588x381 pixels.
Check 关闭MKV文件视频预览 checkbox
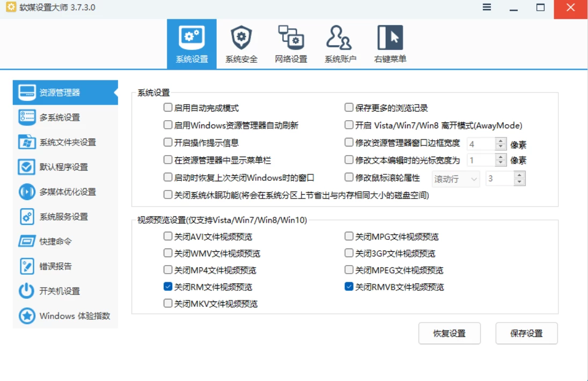coord(167,303)
